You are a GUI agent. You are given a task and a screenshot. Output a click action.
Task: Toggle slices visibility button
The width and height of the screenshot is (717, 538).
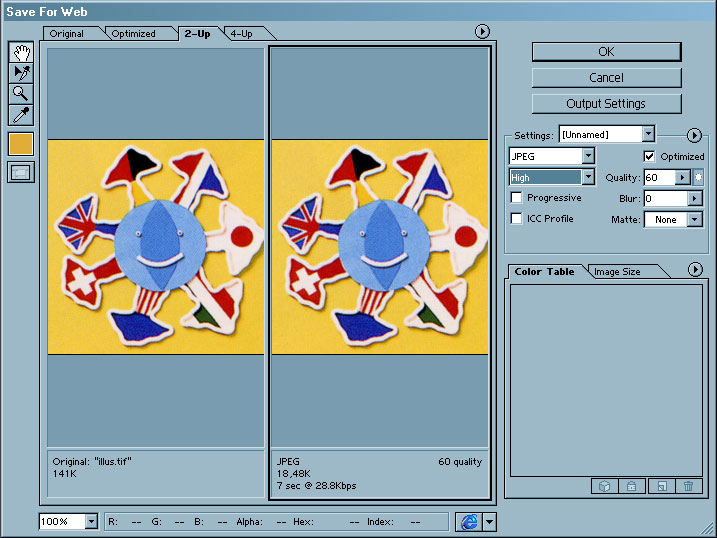click(x=21, y=173)
